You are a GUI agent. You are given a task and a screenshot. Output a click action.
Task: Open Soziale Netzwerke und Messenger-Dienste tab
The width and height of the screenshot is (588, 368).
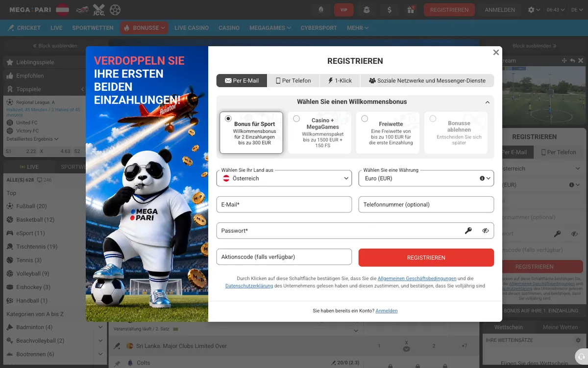427,80
